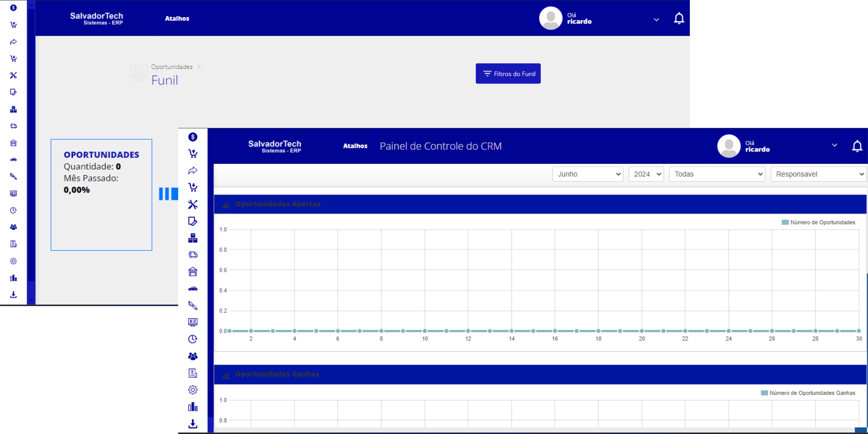This screenshot has width=868, height=434.
Task: Click the invoice receipt icon in CRM sidebar
Action: point(193,373)
